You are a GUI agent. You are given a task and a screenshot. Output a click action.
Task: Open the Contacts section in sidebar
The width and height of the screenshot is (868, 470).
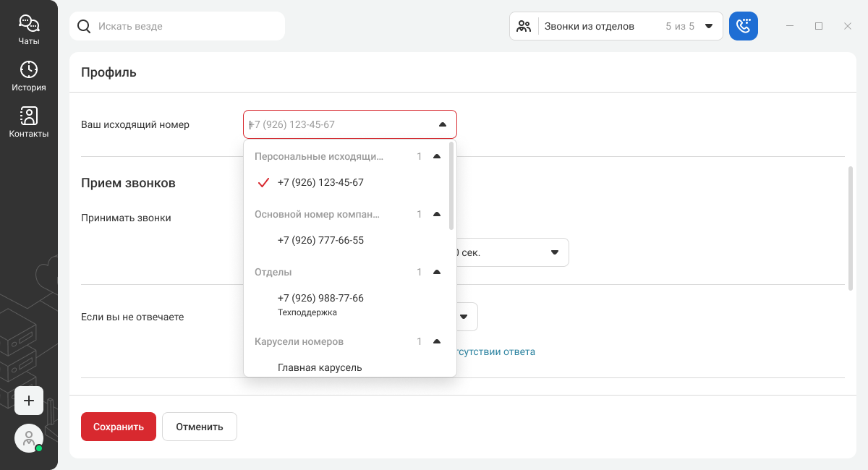29,121
